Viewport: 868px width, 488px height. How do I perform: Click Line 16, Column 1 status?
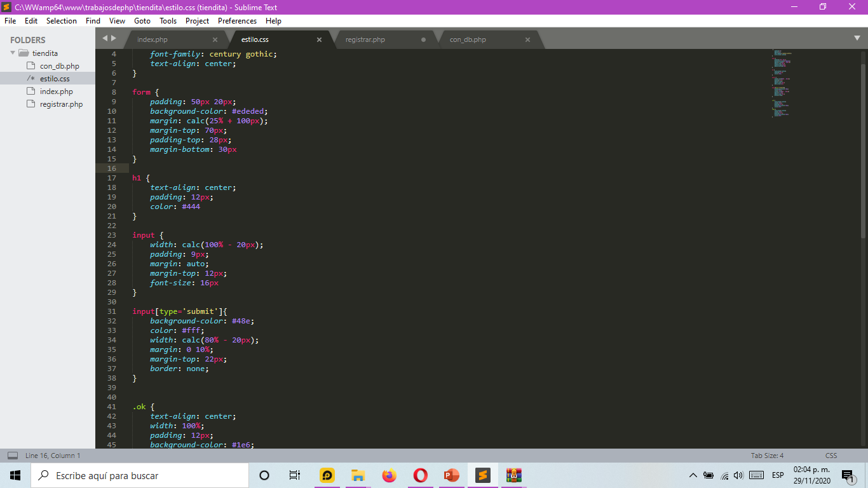coord(53,456)
